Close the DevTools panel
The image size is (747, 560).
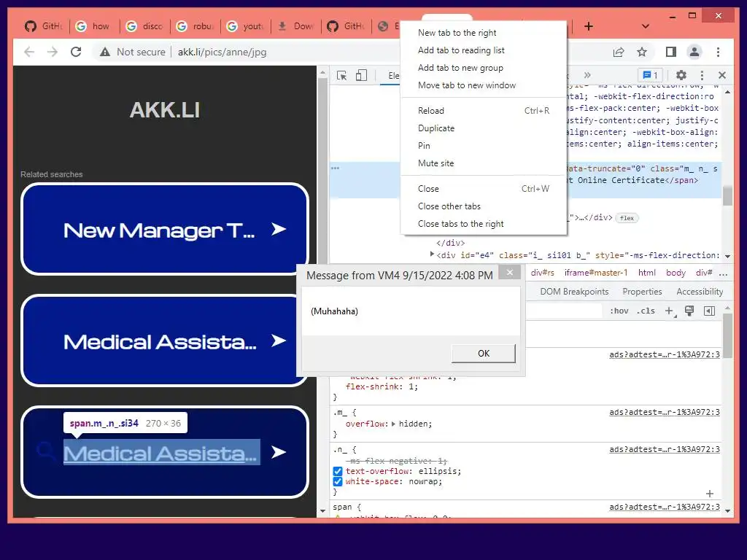pyautogui.click(x=722, y=75)
